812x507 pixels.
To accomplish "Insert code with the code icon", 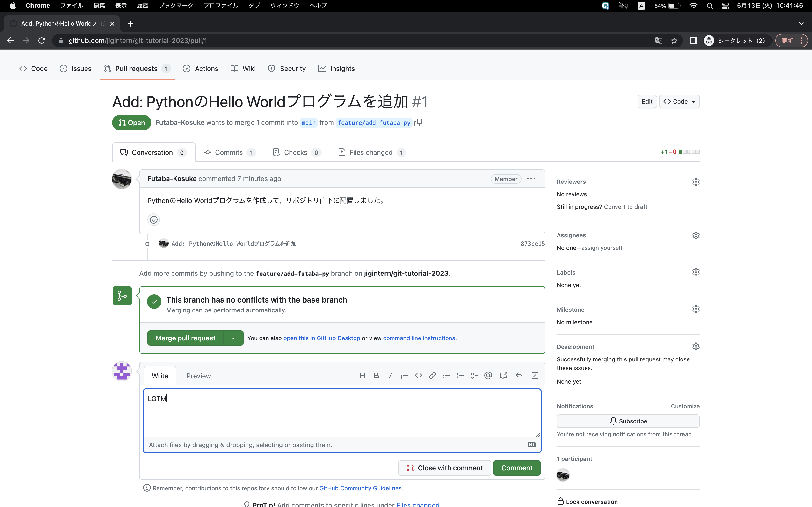I will pos(418,376).
